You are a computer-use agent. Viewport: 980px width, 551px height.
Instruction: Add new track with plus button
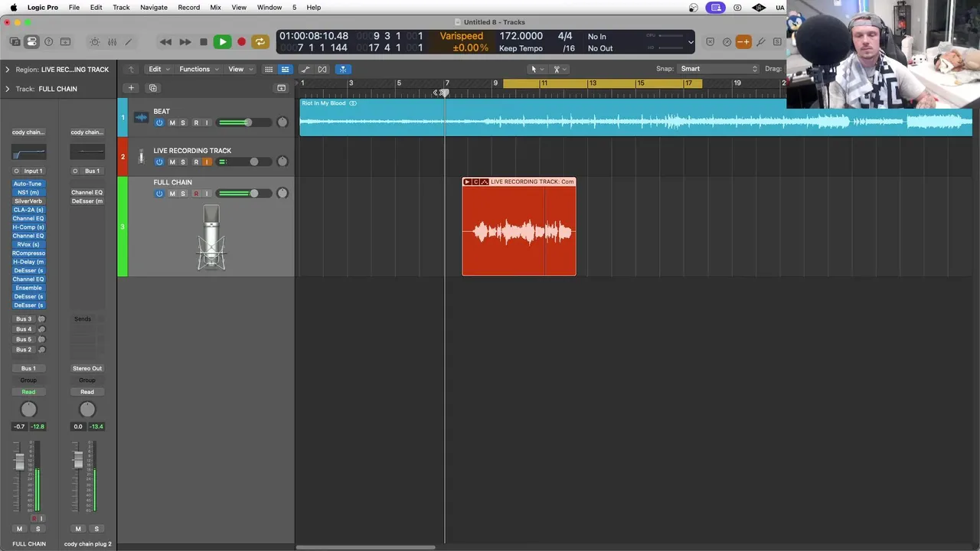click(x=131, y=88)
